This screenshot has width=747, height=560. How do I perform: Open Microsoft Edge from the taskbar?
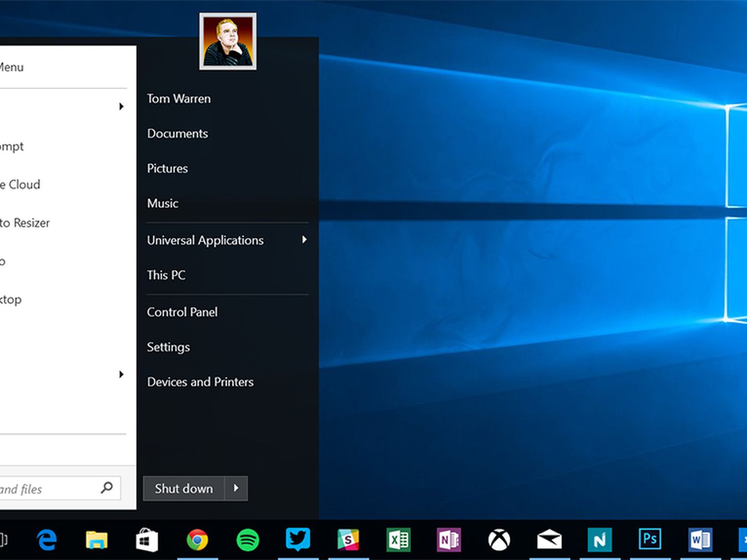point(47,540)
